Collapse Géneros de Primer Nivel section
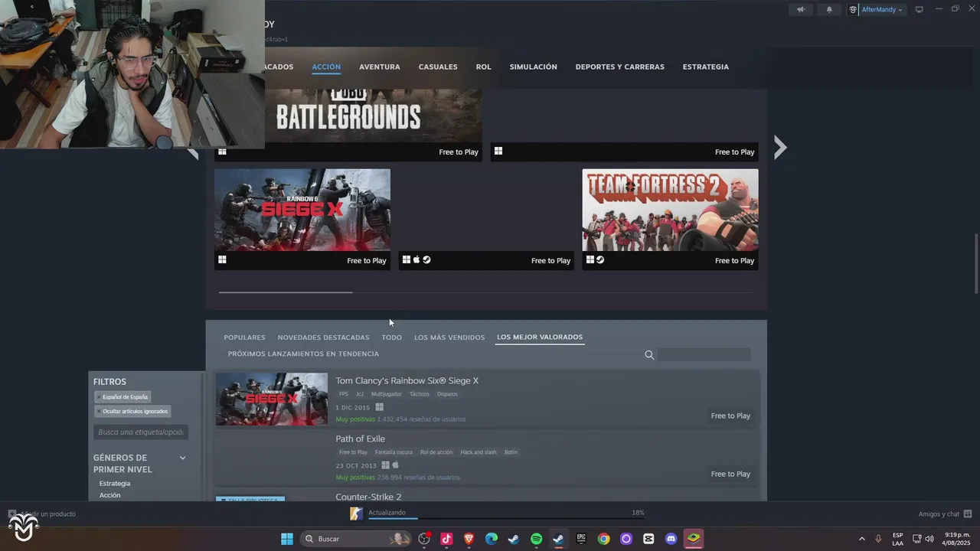The width and height of the screenshot is (980, 551). pyautogui.click(x=182, y=458)
